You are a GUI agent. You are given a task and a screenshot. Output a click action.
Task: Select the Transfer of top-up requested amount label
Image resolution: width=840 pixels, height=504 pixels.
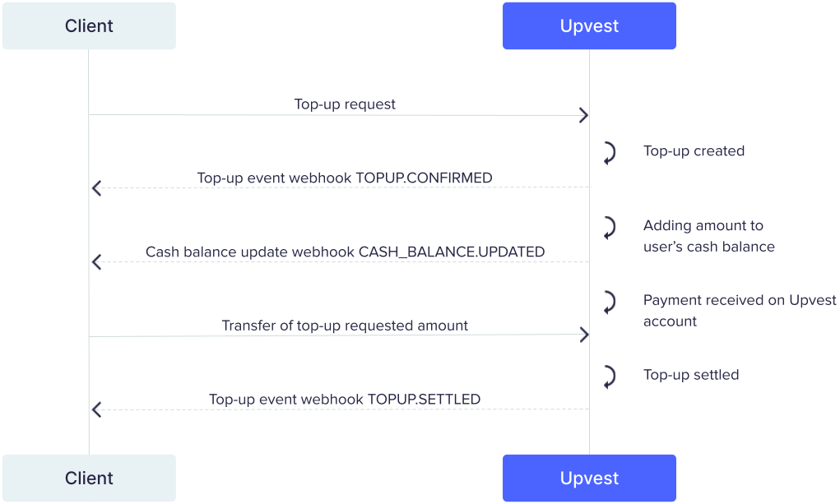pyautogui.click(x=345, y=326)
